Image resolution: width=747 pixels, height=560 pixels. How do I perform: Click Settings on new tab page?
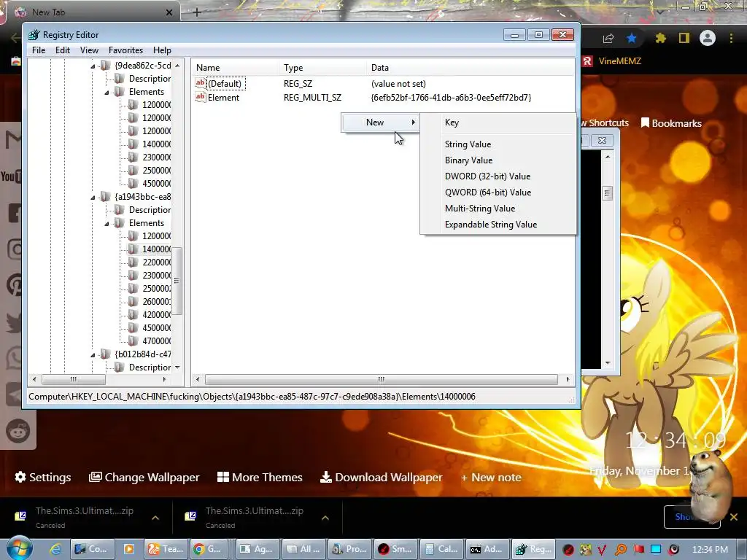[x=43, y=477]
